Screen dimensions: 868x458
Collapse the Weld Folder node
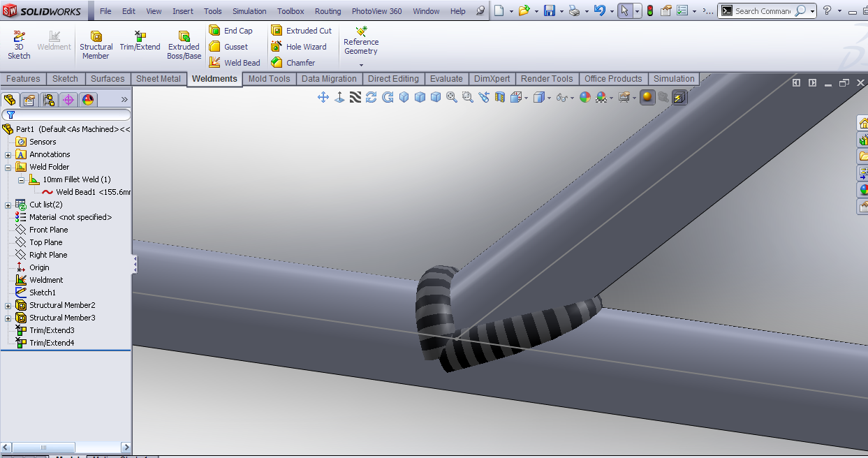click(x=8, y=168)
